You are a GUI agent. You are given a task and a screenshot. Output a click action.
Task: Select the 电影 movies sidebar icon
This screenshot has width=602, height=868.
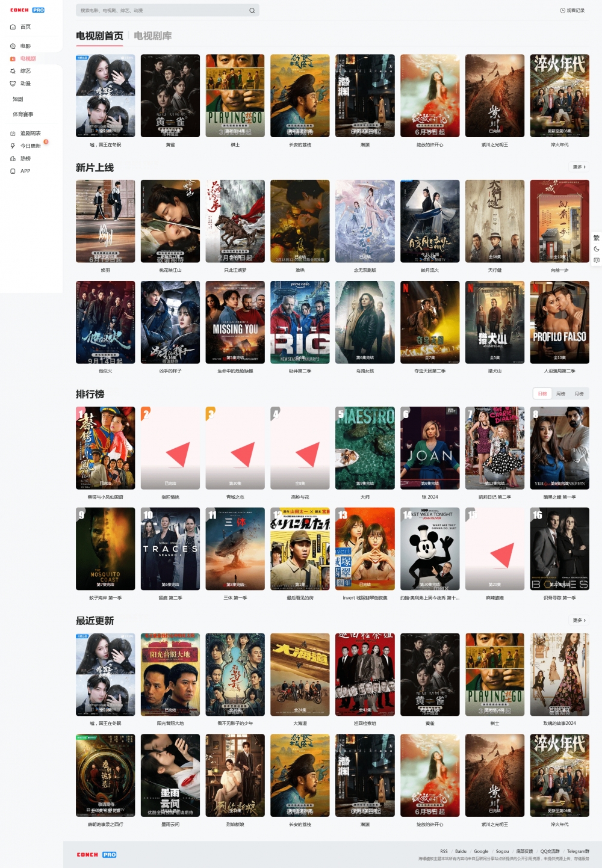click(x=13, y=46)
